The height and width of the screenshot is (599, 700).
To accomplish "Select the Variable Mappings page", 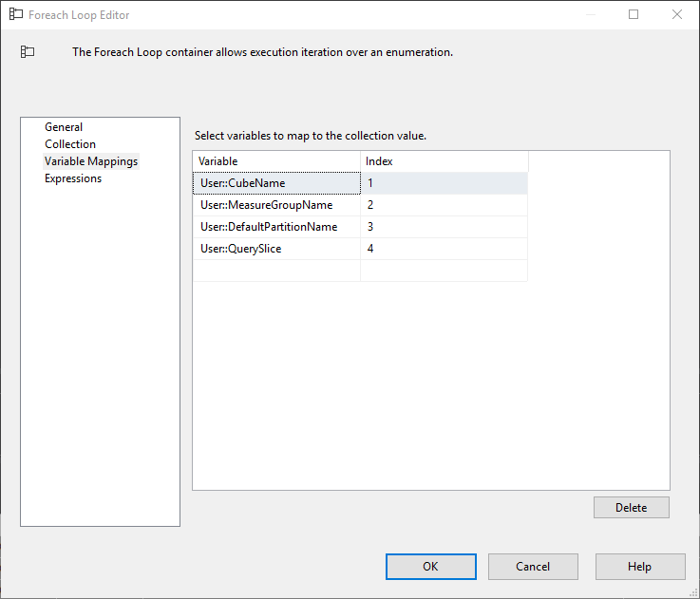I will [x=91, y=161].
